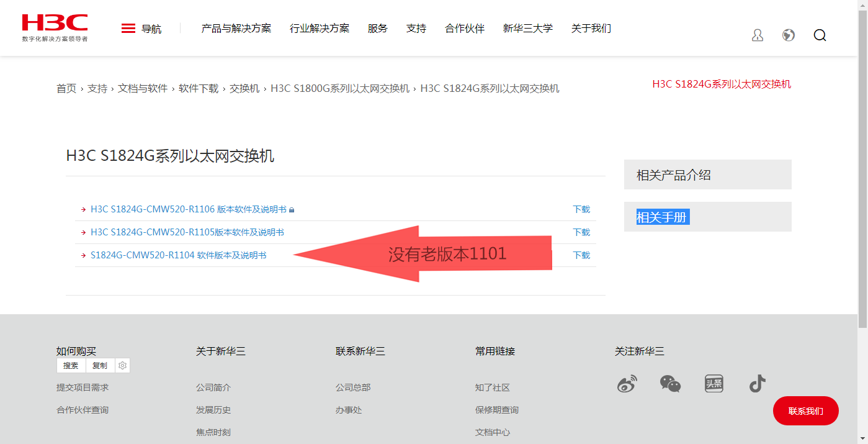
Task: Click the red H3C S1824G系列以太网交换机 link
Action: pyautogui.click(x=722, y=84)
